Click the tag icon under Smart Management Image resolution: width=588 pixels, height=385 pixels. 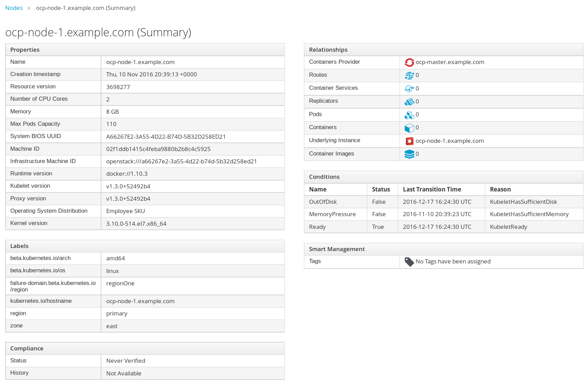(409, 262)
